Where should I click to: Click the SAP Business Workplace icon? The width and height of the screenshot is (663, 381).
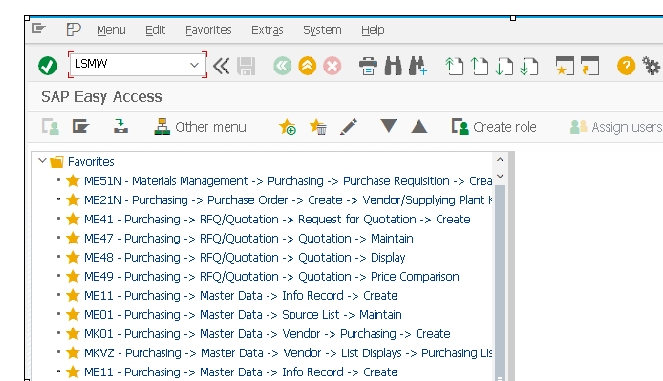(121, 127)
